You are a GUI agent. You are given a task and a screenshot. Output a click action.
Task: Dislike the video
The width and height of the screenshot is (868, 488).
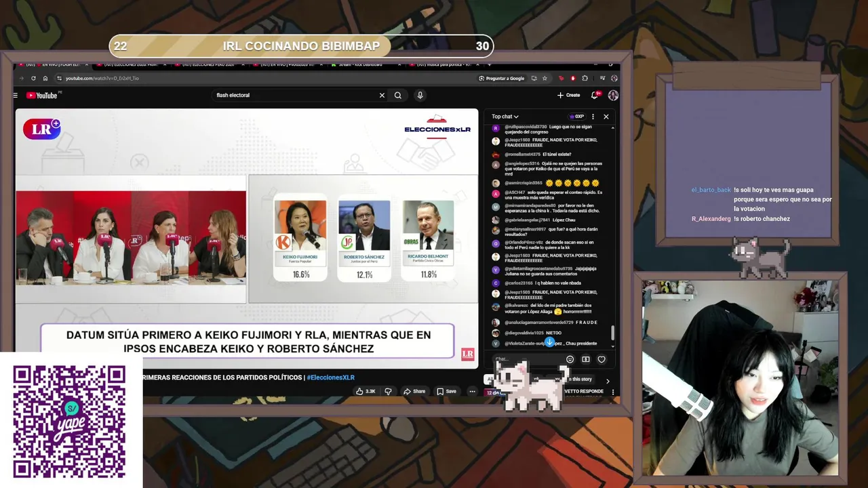tap(388, 391)
